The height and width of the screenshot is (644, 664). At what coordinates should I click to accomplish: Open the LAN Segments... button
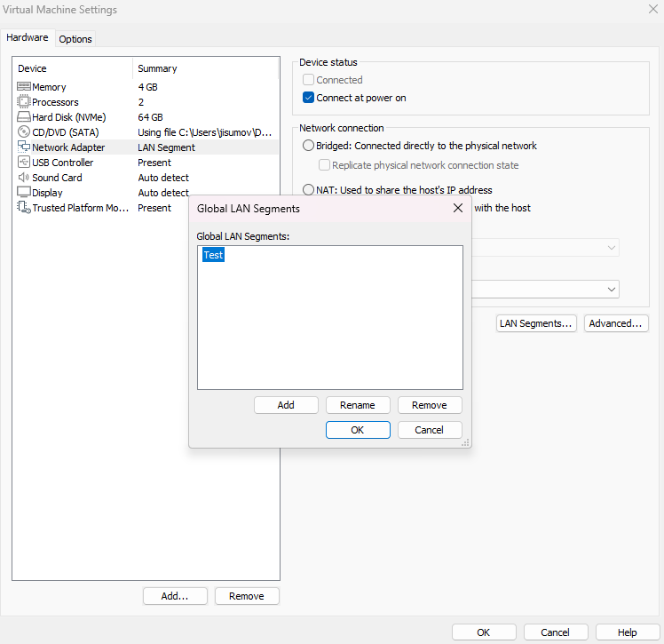(x=536, y=323)
